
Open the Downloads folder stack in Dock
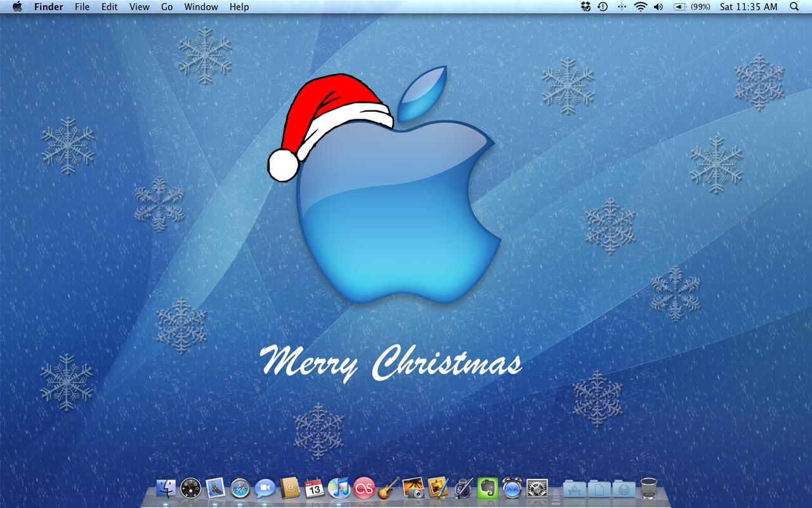coord(624,488)
